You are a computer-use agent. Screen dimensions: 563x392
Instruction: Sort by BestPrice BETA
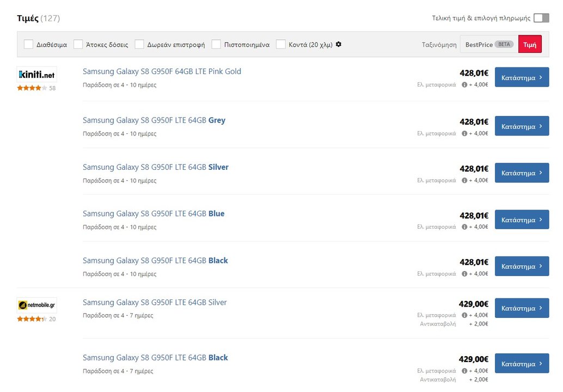point(489,45)
